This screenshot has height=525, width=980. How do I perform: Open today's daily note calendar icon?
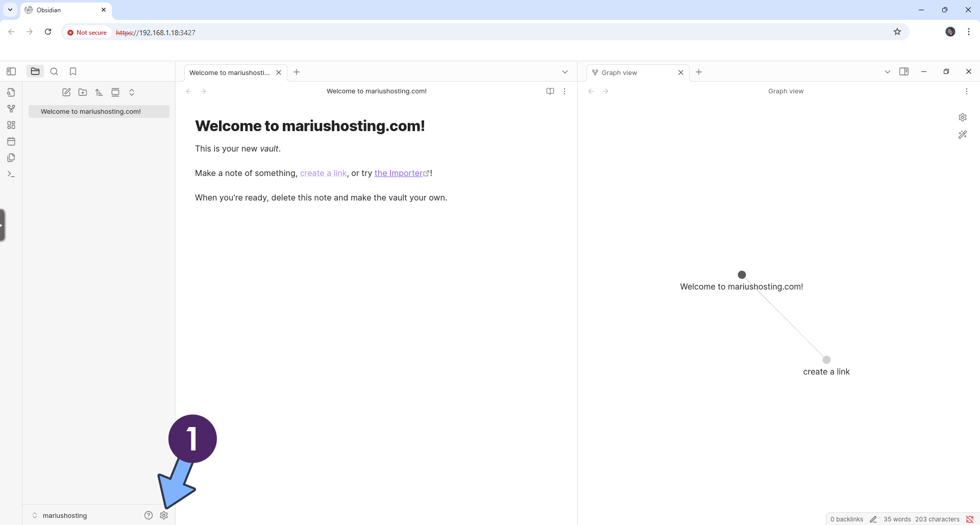11,141
